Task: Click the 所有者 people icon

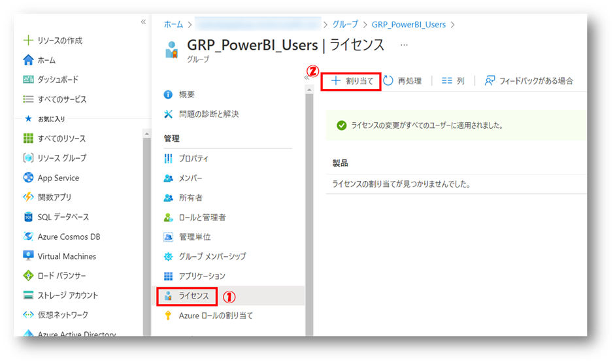Action: pos(168,198)
